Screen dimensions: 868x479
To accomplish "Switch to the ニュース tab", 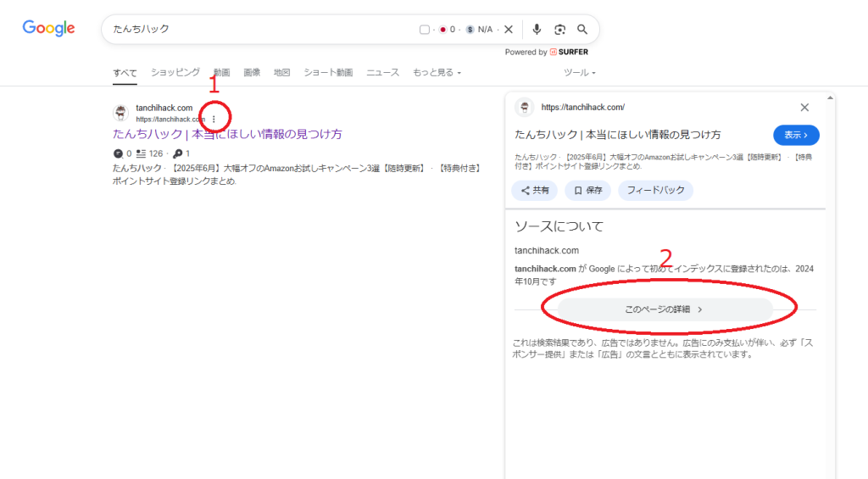I will 382,73.
